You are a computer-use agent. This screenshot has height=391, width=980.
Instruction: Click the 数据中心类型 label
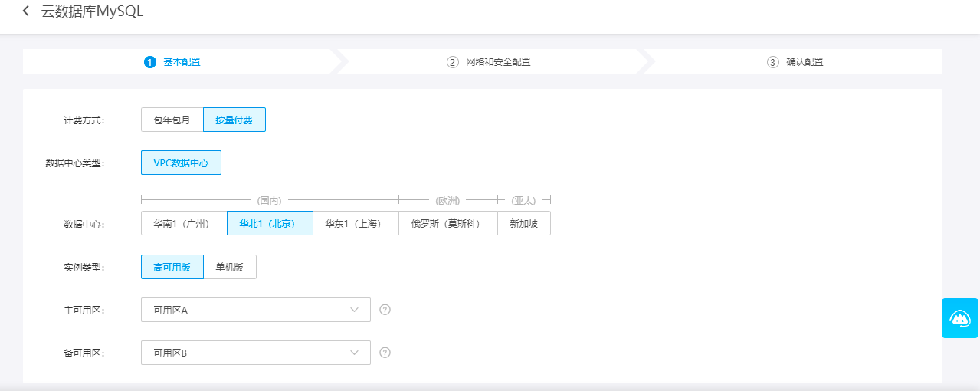click(75, 163)
